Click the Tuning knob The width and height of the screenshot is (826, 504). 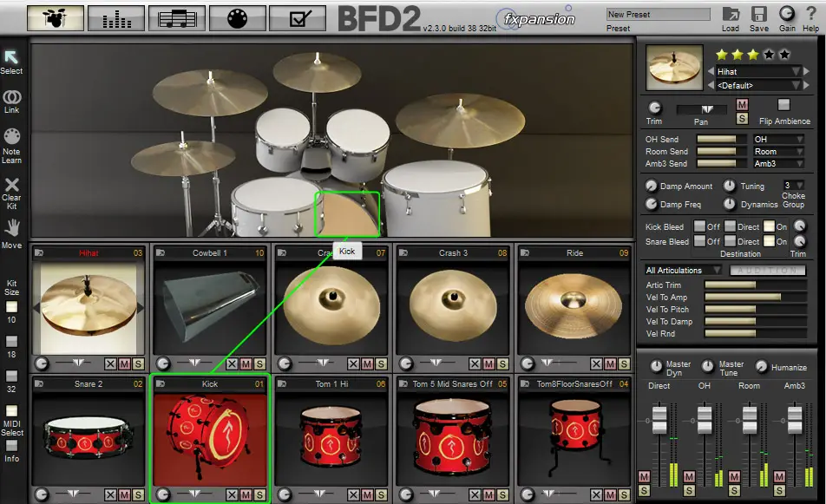coord(729,186)
